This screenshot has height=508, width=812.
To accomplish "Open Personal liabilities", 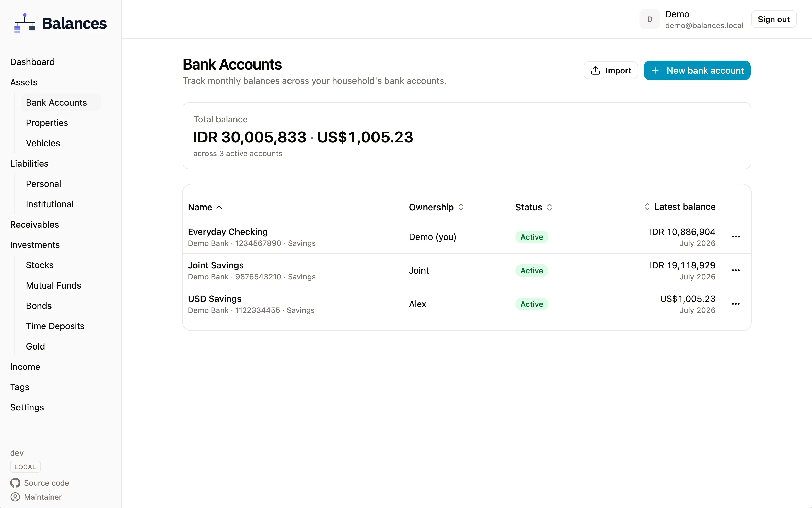I will (44, 184).
